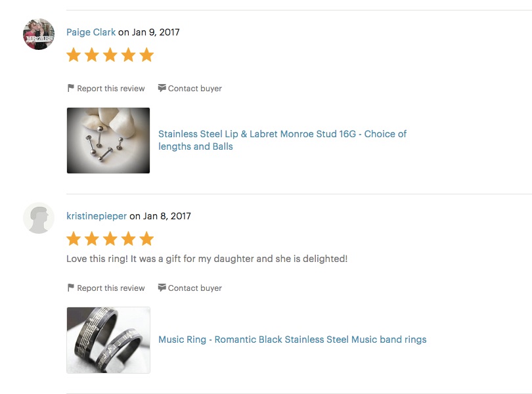Report Paige Clark's review
Viewport: 532px width, 394px height.
[106, 88]
